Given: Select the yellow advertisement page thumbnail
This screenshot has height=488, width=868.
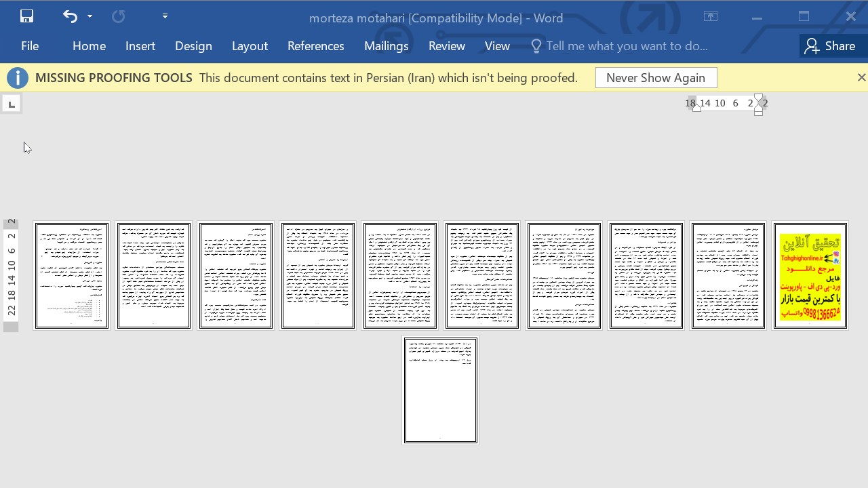Looking at the screenshot, I should click(x=810, y=276).
